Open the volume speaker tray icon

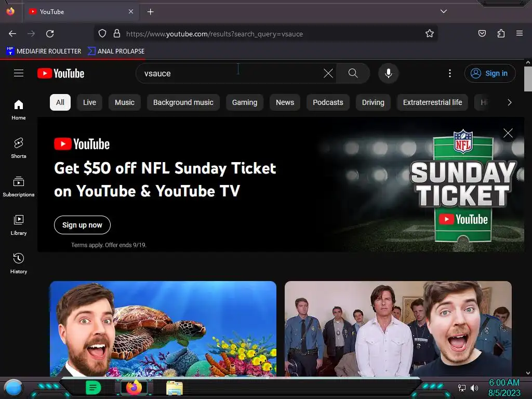[474, 388]
